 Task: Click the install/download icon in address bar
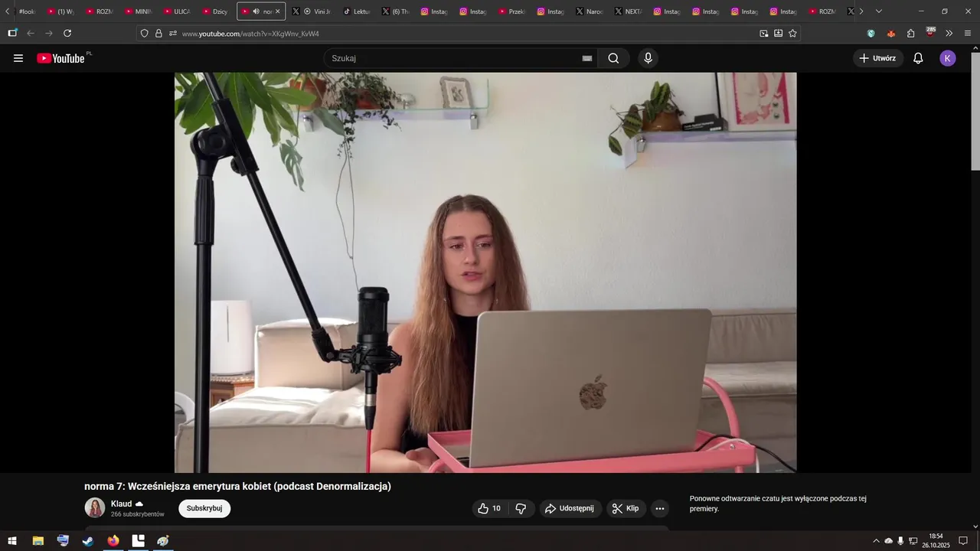[x=778, y=34]
